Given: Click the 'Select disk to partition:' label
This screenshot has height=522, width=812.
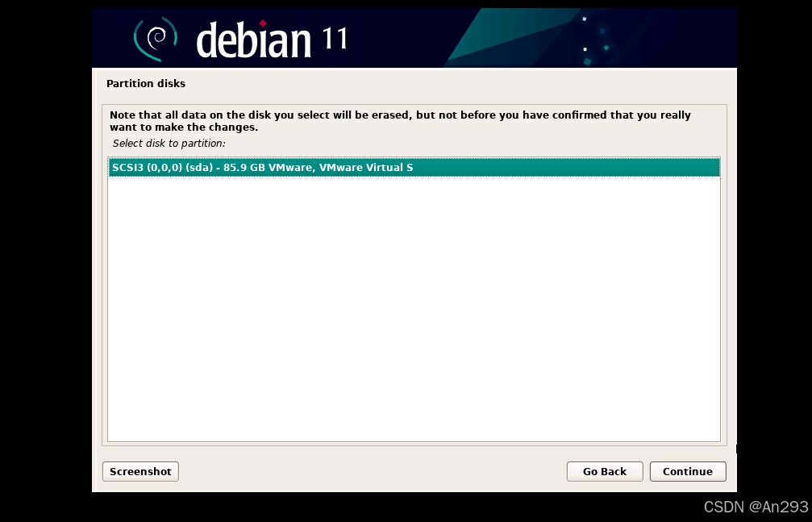Looking at the screenshot, I should tap(169, 143).
